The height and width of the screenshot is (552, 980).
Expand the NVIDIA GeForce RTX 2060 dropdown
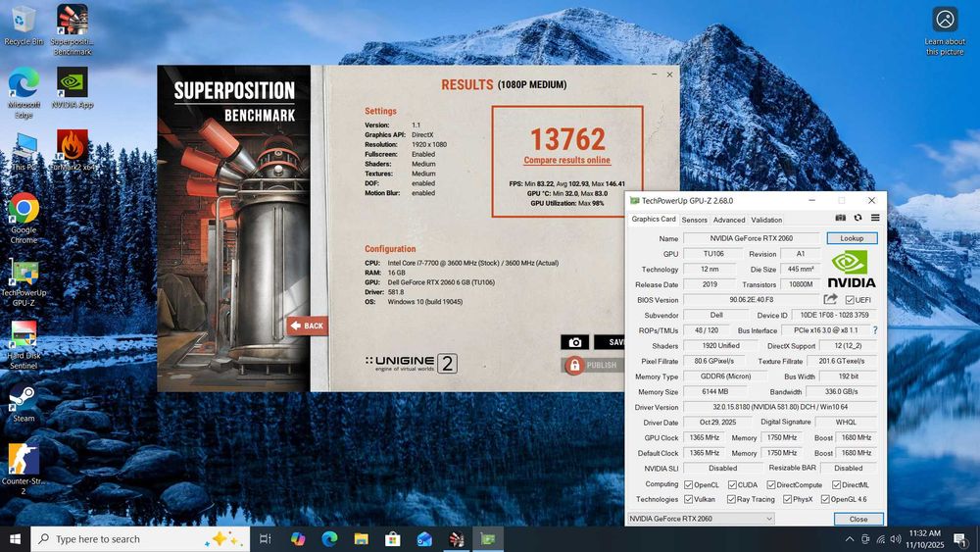click(768, 519)
